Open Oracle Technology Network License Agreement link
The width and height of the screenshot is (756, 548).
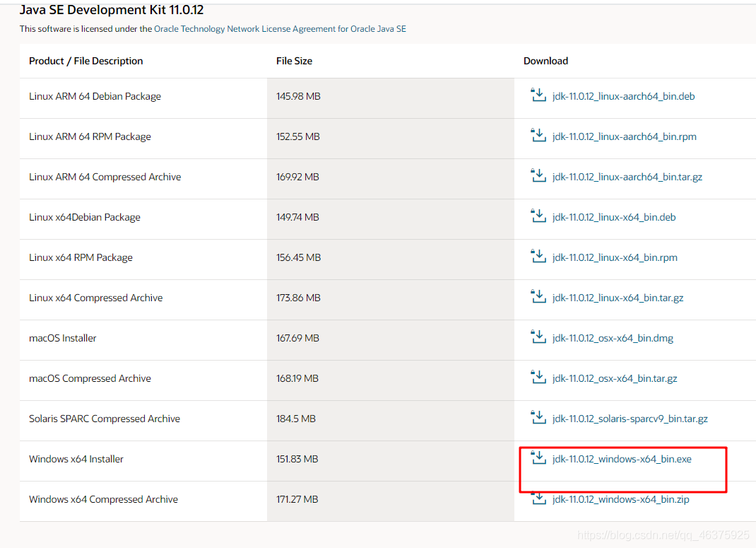(x=280, y=29)
